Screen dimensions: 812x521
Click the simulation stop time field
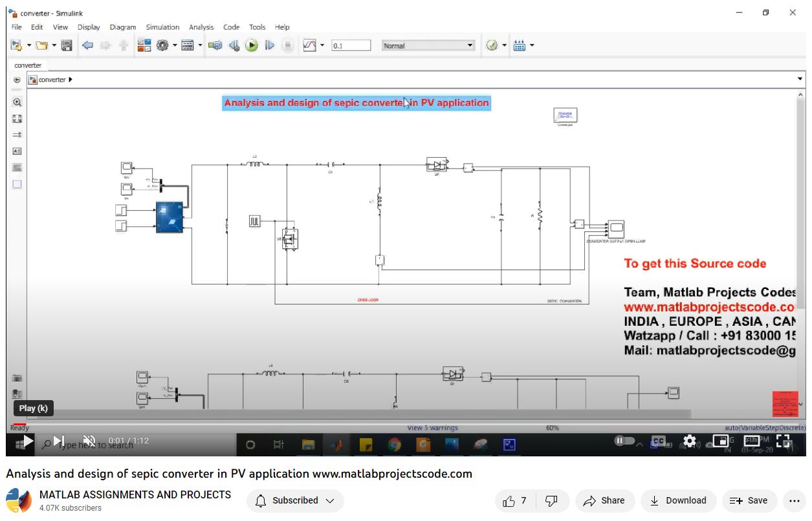coord(351,46)
